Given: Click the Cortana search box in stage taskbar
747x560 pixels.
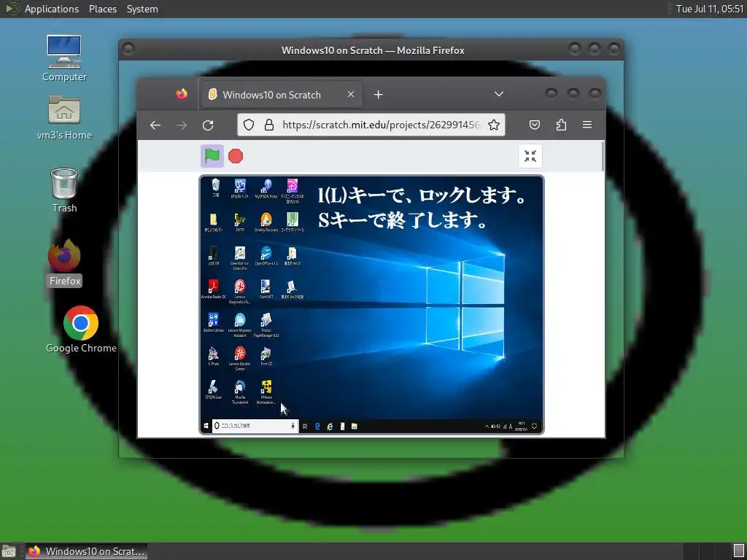Looking at the screenshot, I should (x=255, y=426).
